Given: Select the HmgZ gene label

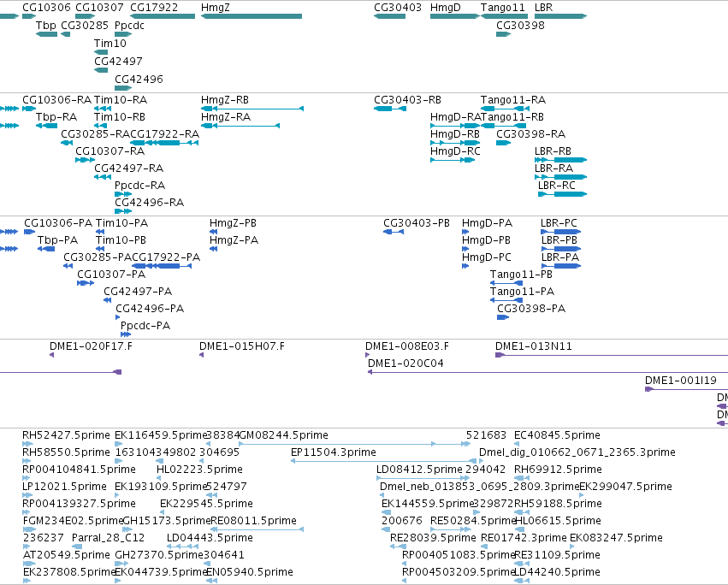Looking at the screenshot, I should [215, 8].
